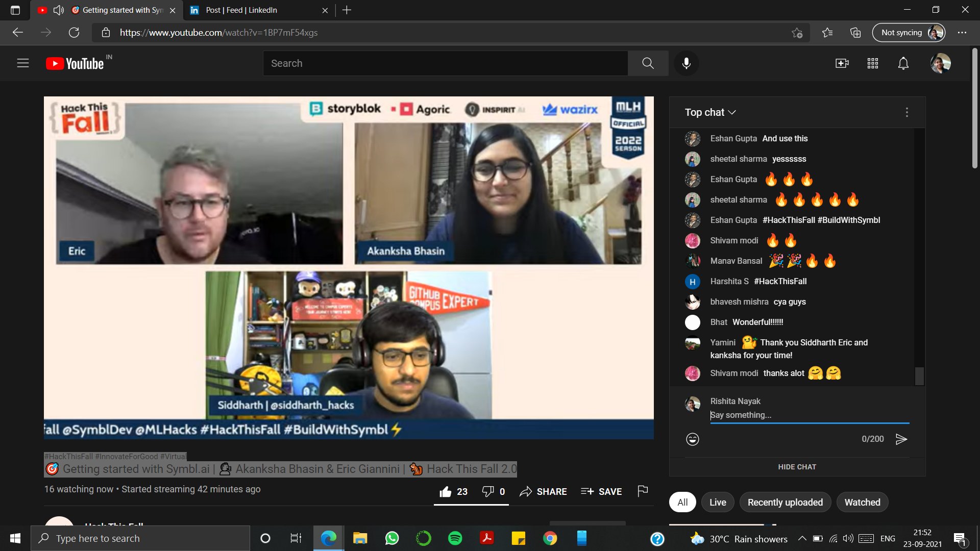Image resolution: width=980 pixels, height=551 pixels.
Task: Enable the Live chat filter chip
Action: [x=717, y=502]
